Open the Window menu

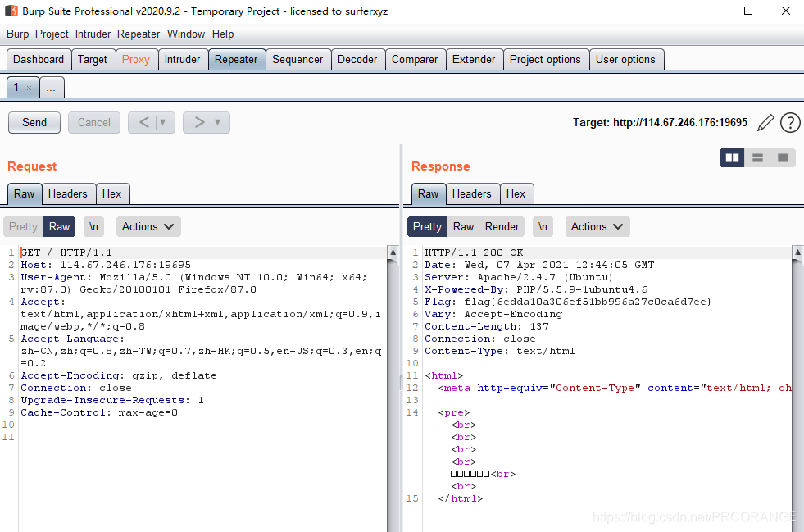(x=186, y=34)
